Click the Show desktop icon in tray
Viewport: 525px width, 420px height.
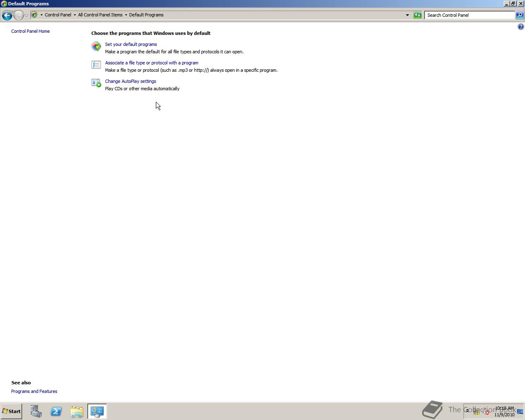click(x=520, y=411)
